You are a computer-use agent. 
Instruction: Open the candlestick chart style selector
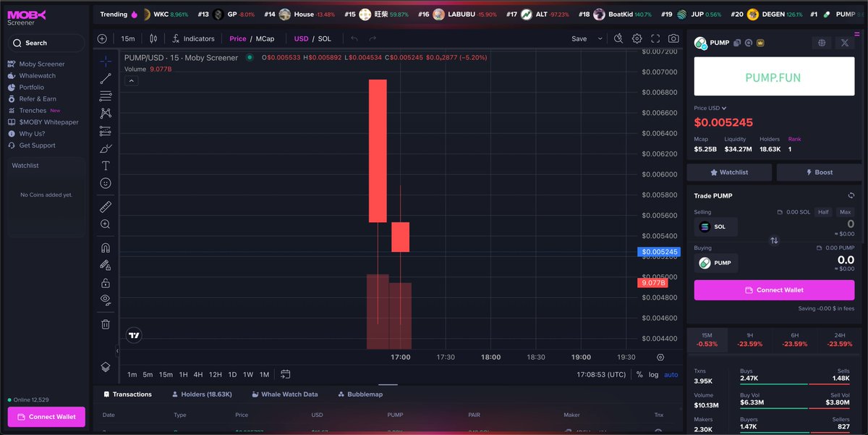pyautogui.click(x=153, y=38)
